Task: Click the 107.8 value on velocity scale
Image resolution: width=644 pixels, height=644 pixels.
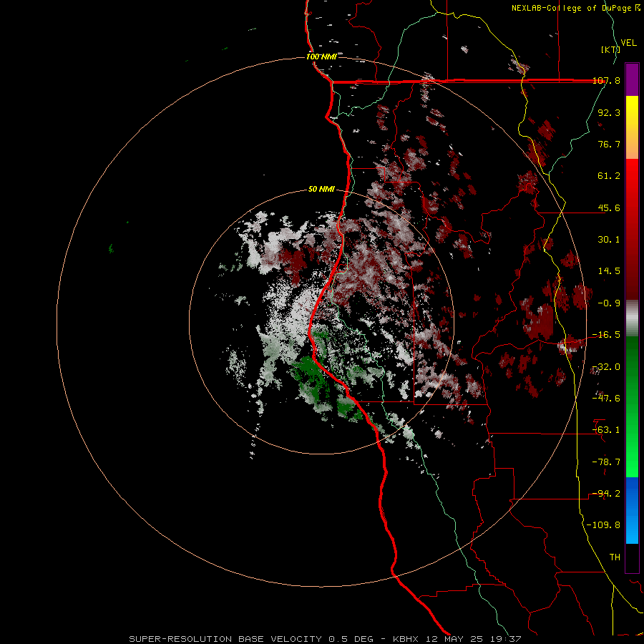Action: [606, 80]
